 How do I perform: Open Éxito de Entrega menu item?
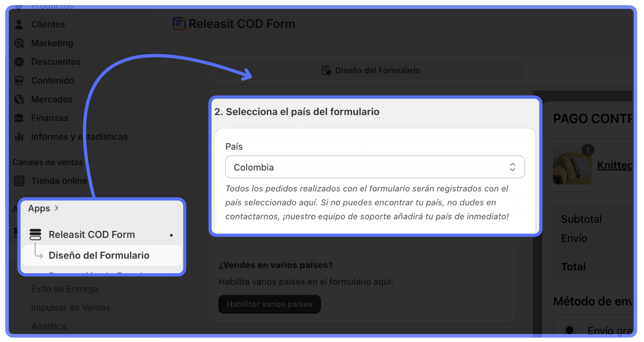pyautogui.click(x=64, y=289)
